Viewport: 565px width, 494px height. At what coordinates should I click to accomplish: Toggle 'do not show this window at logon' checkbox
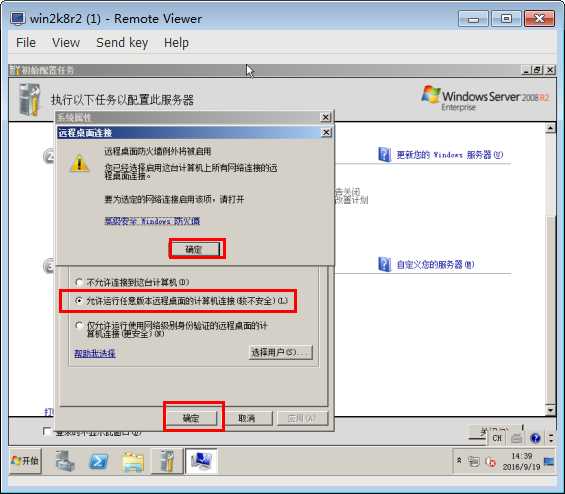point(46,431)
